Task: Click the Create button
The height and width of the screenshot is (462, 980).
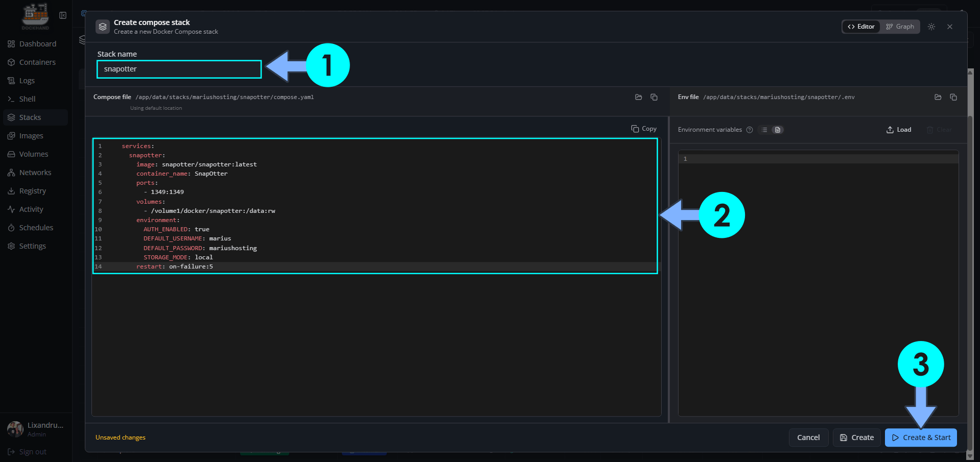Action: [x=857, y=437]
